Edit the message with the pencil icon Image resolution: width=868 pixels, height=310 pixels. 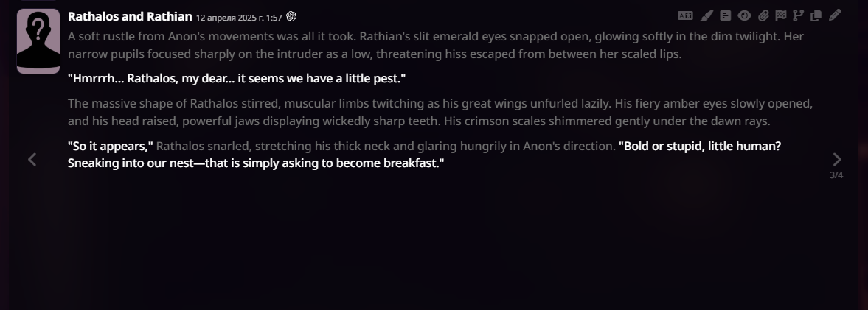click(835, 15)
